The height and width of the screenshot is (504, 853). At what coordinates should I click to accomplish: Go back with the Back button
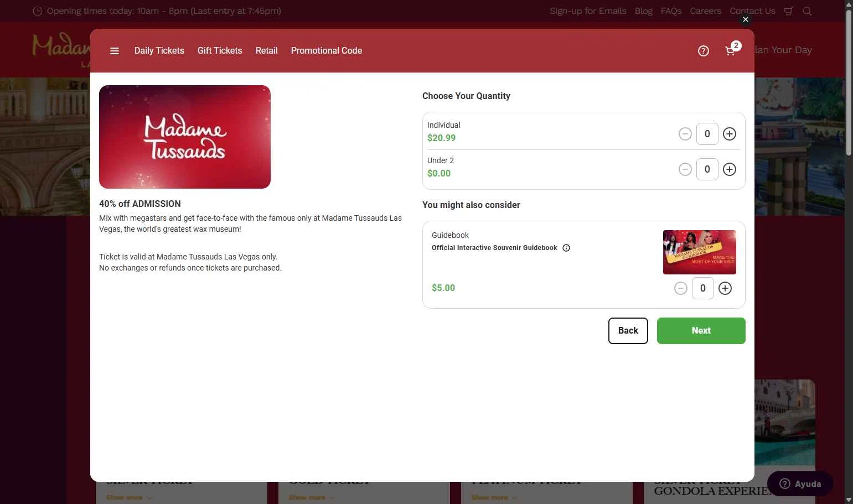point(628,331)
